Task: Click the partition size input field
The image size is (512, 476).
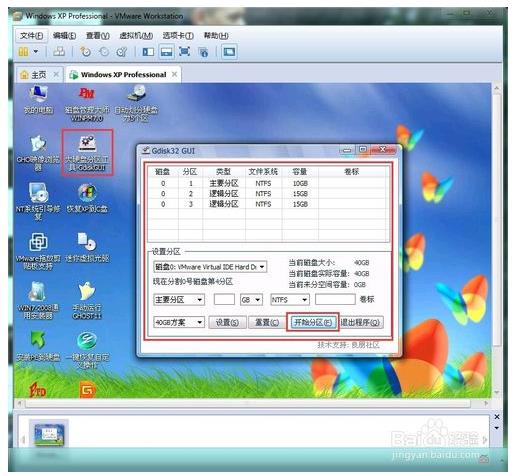Action: [224, 300]
